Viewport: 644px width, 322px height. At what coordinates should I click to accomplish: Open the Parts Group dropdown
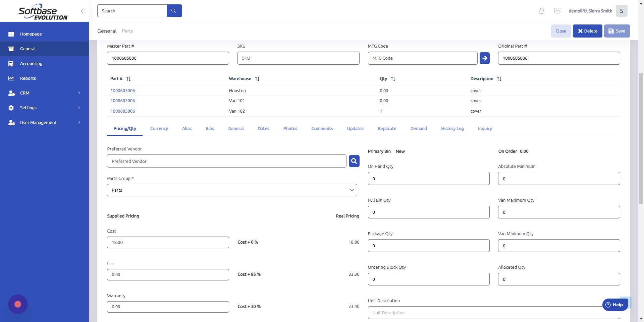click(232, 190)
